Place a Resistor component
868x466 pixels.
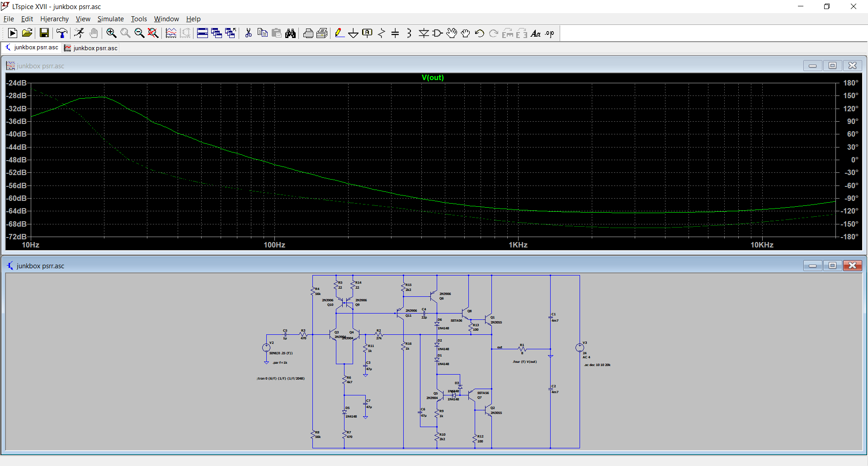(x=382, y=33)
